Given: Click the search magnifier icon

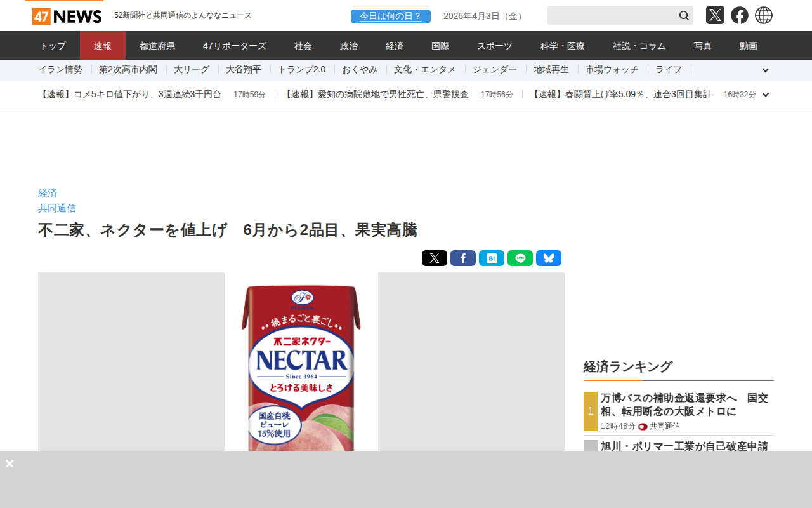Looking at the screenshot, I should tap(684, 15).
